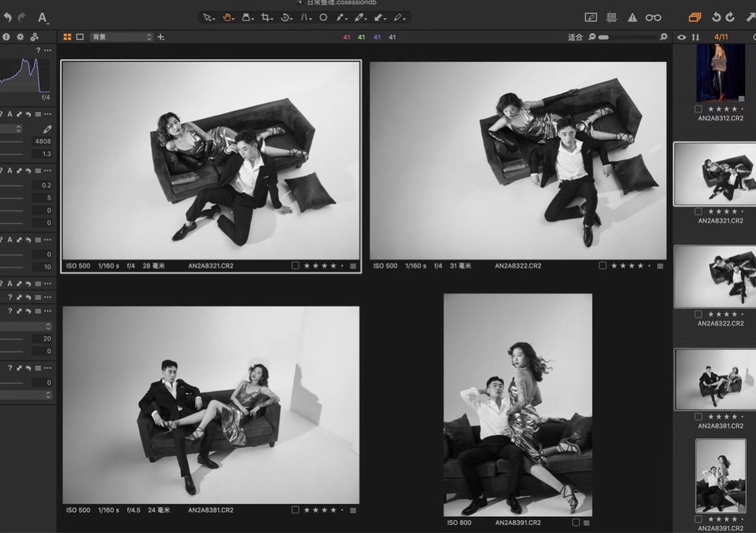Open the histogram panel three-dot menu
The width and height of the screenshot is (756, 533).
tap(48, 50)
